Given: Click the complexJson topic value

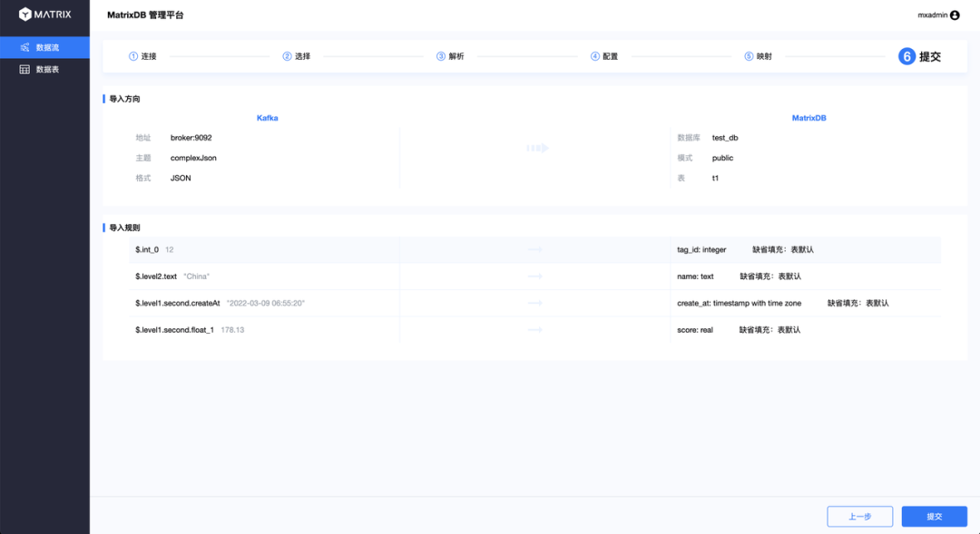Looking at the screenshot, I should (194, 158).
